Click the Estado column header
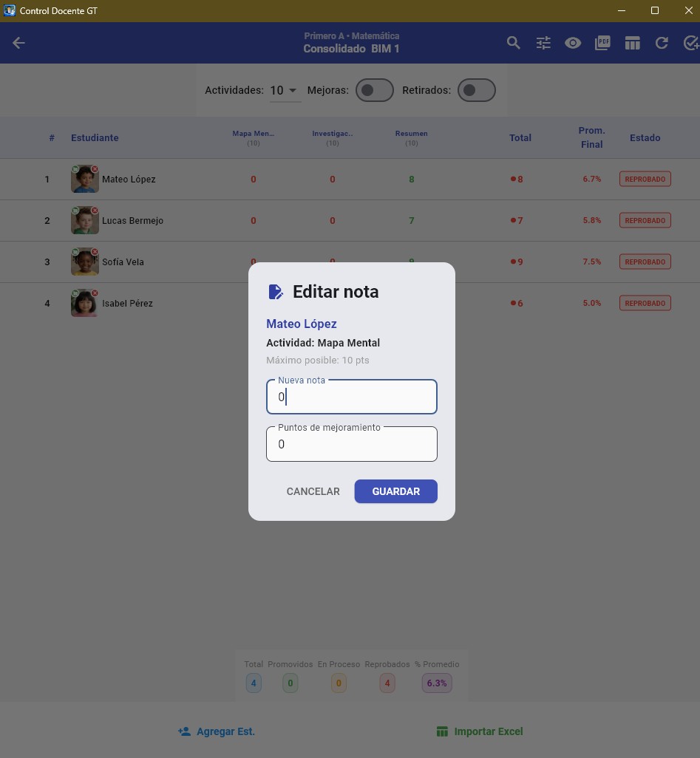700x758 pixels. coord(645,137)
